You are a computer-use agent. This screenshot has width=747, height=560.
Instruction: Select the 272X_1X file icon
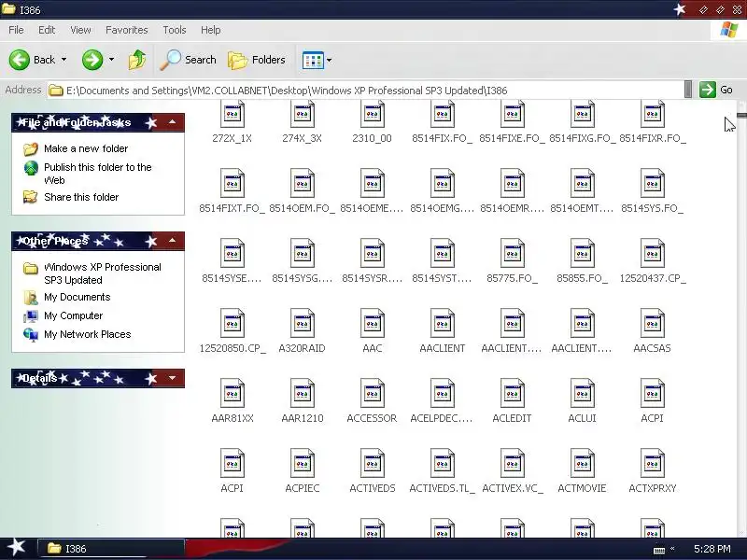coord(232,114)
